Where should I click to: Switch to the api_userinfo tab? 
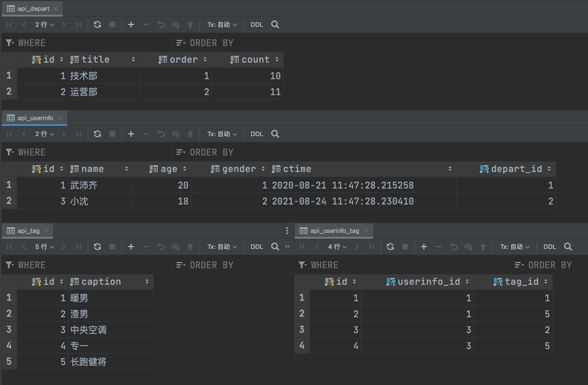[35, 118]
